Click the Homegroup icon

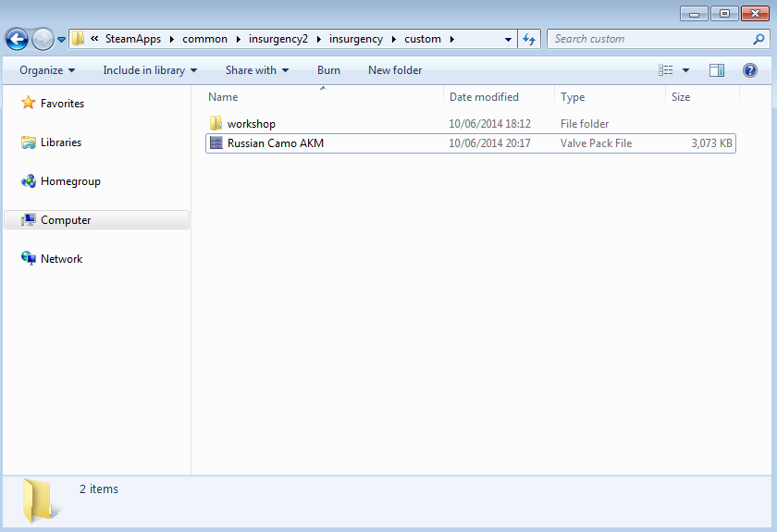[29, 181]
